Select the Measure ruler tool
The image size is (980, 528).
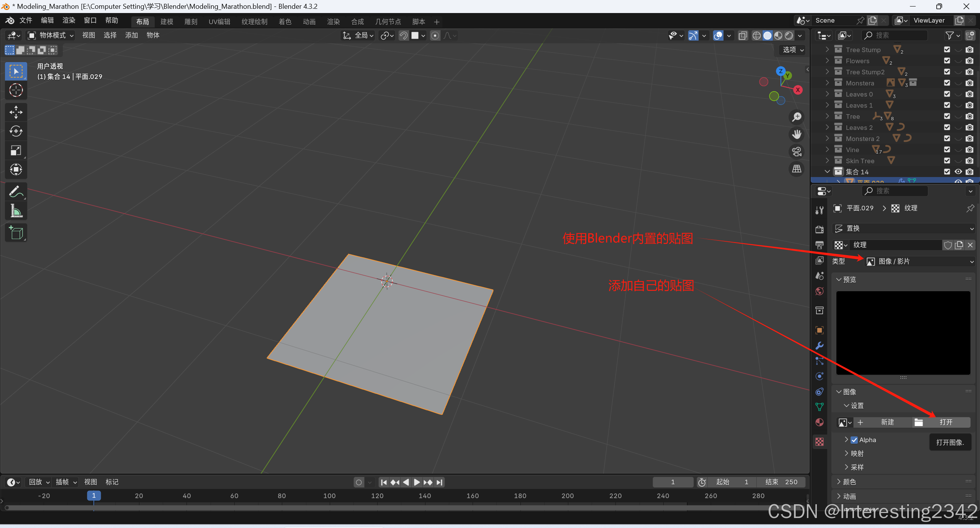pos(16,211)
